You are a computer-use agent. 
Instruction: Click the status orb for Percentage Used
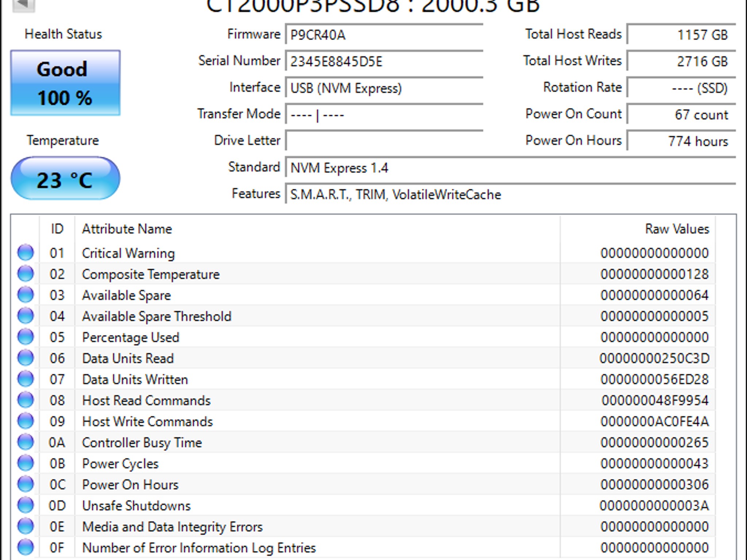pos(26,337)
